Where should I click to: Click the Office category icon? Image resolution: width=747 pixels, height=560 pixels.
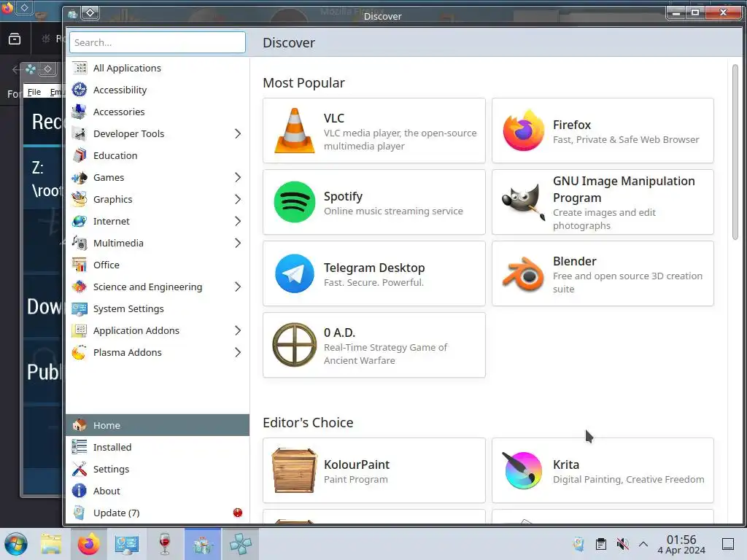point(80,265)
